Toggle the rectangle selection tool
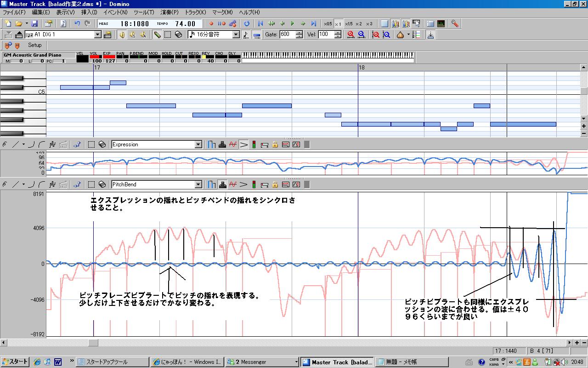The height and width of the screenshot is (368, 588). [x=168, y=34]
